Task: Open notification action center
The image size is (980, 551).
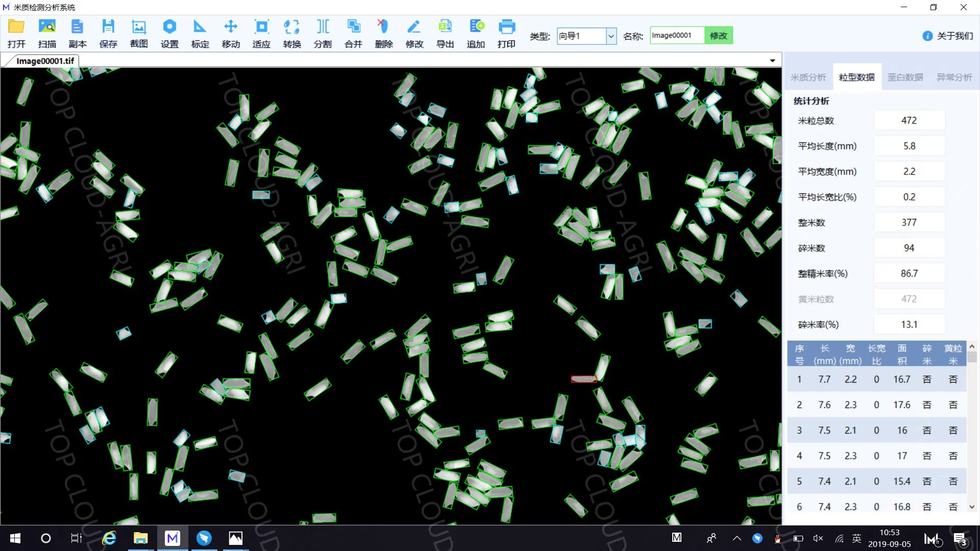Action: point(960,539)
